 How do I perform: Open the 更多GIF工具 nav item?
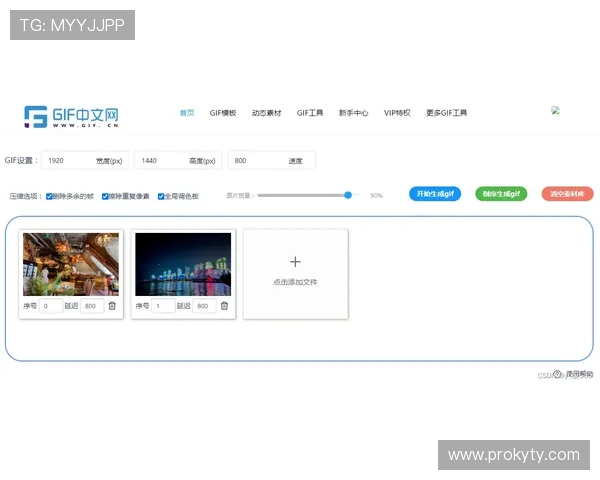coord(447,113)
